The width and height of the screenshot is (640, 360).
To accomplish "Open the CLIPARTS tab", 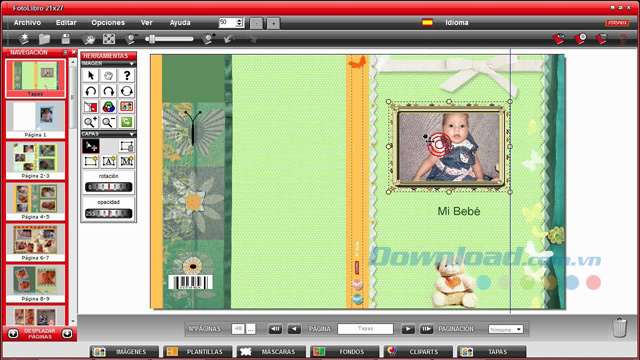I will coord(418,351).
